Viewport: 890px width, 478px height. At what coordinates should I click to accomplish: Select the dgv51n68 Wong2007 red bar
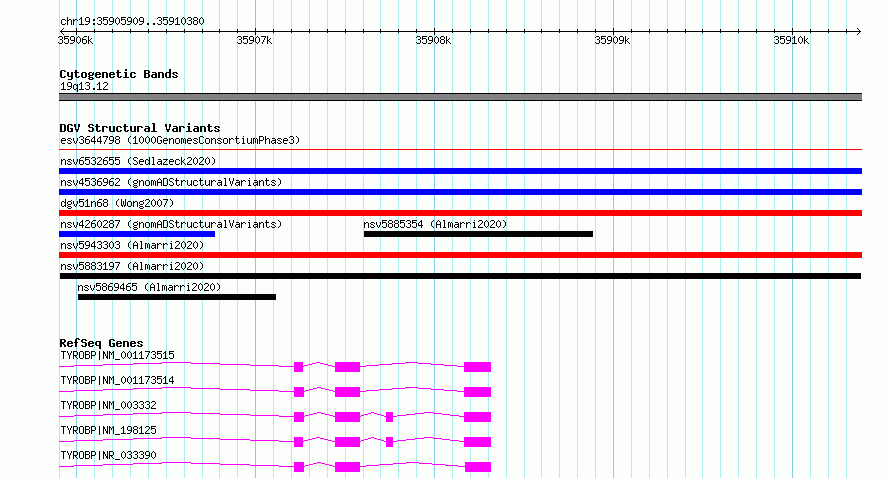coord(460,213)
